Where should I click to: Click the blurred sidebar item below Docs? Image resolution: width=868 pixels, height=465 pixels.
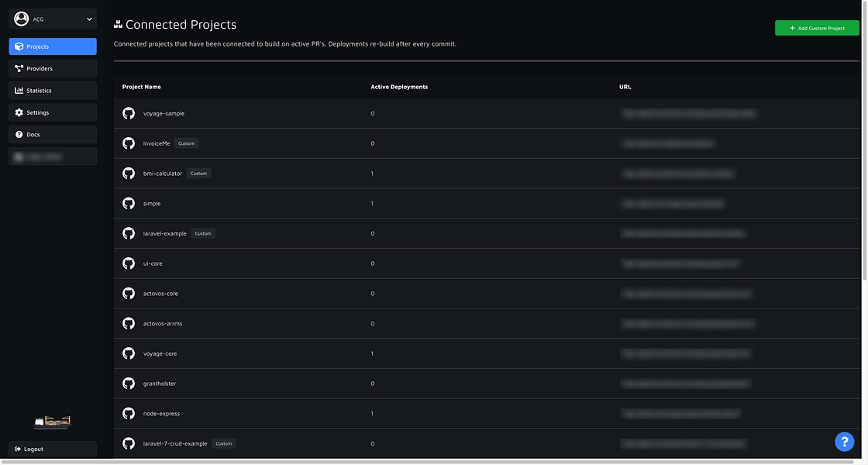(x=53, y=157)
